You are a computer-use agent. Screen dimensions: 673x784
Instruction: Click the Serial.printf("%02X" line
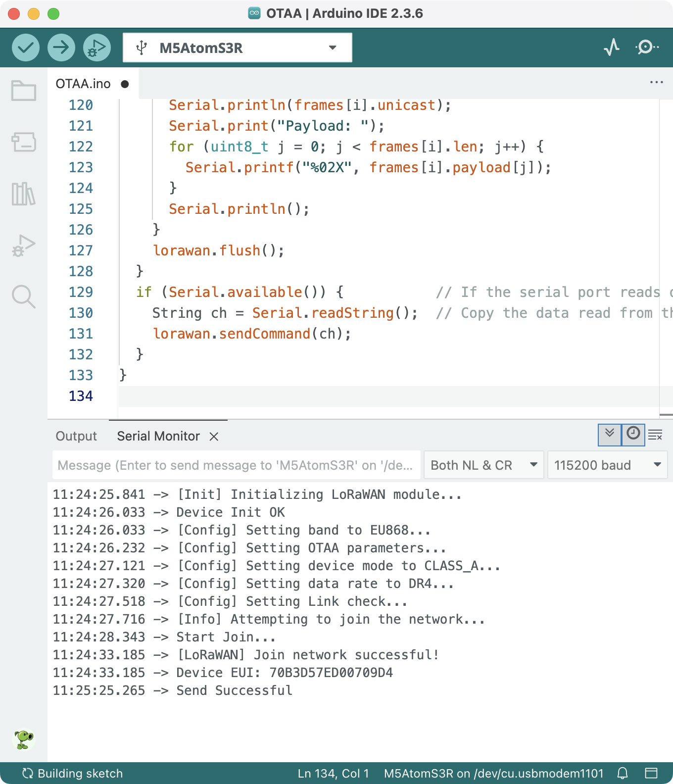tap(368, 167)
